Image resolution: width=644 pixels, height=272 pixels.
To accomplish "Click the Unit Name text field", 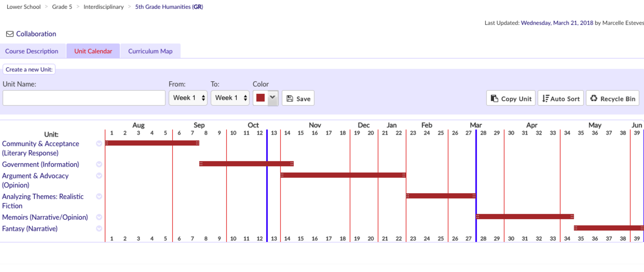I will 84,98.
